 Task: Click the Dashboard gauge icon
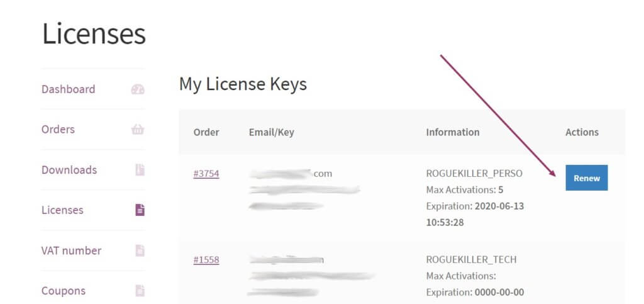coord(138,89)
